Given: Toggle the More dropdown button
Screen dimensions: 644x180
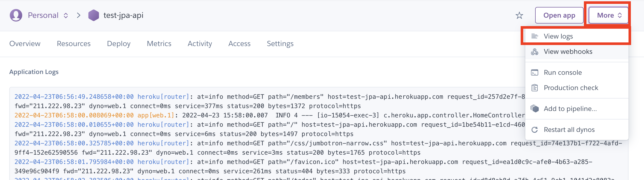Looking at the screenshot, I should 608,15.
